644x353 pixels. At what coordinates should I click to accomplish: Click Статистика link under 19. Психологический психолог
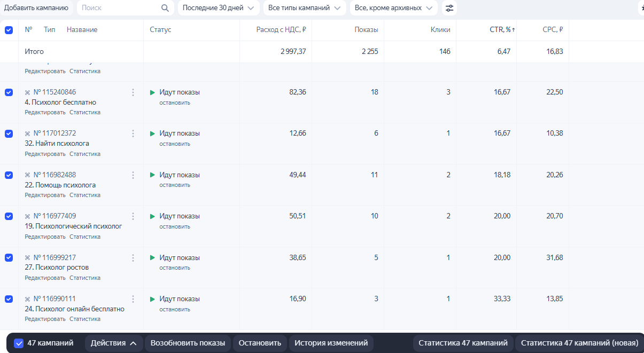tap(84, 237)
